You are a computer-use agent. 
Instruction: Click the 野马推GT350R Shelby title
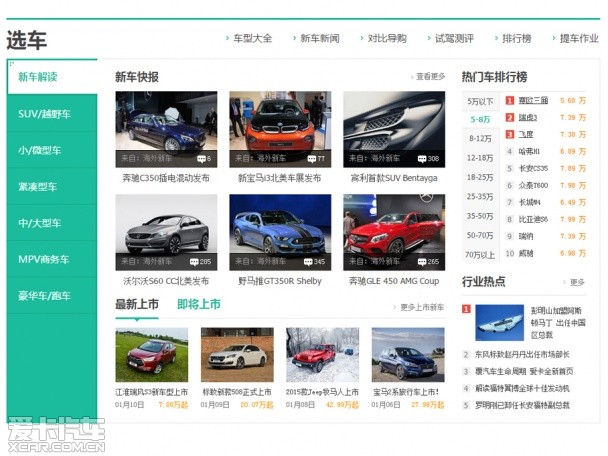pos(280,281)
